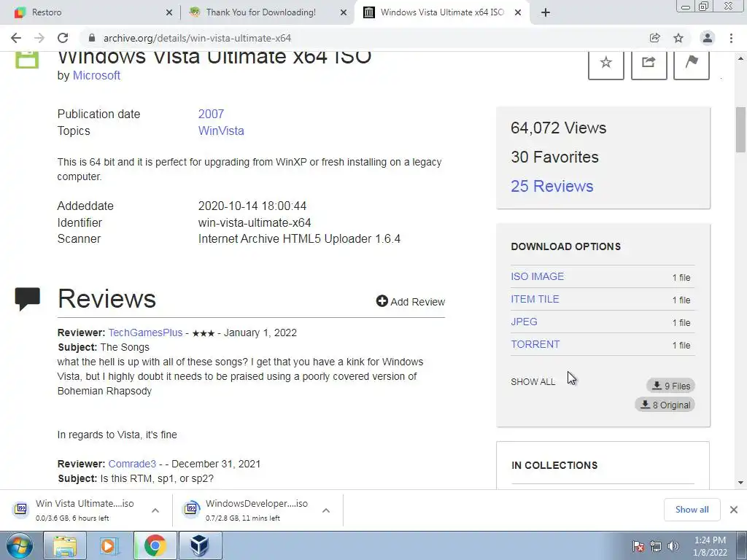
Task: Click the scrollbar up arrow
Action: tap(740, 58)
